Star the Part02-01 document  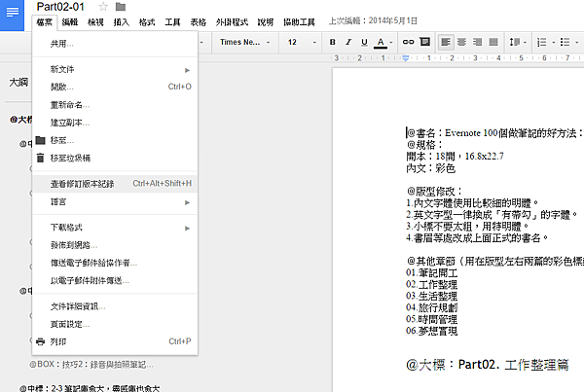103,7
